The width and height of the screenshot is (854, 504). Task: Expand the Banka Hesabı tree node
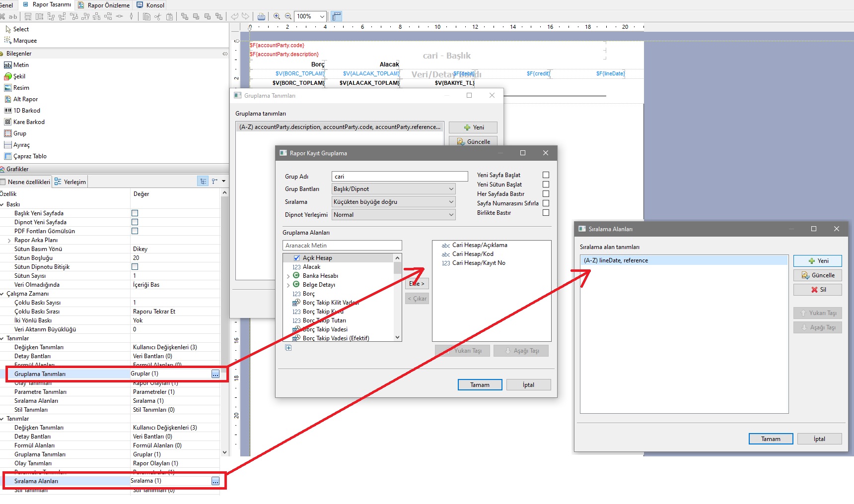(288, 276)
